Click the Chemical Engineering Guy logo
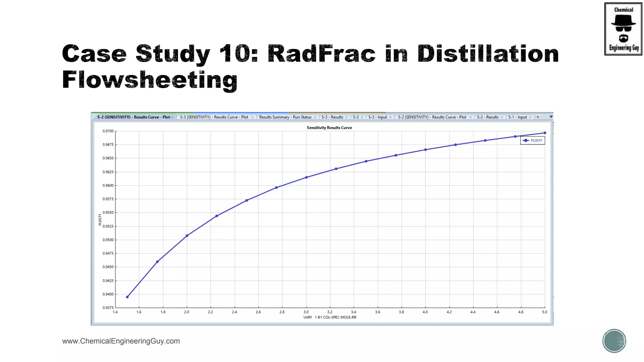Viewport: 644px width, 362px height. coord(623,29)
